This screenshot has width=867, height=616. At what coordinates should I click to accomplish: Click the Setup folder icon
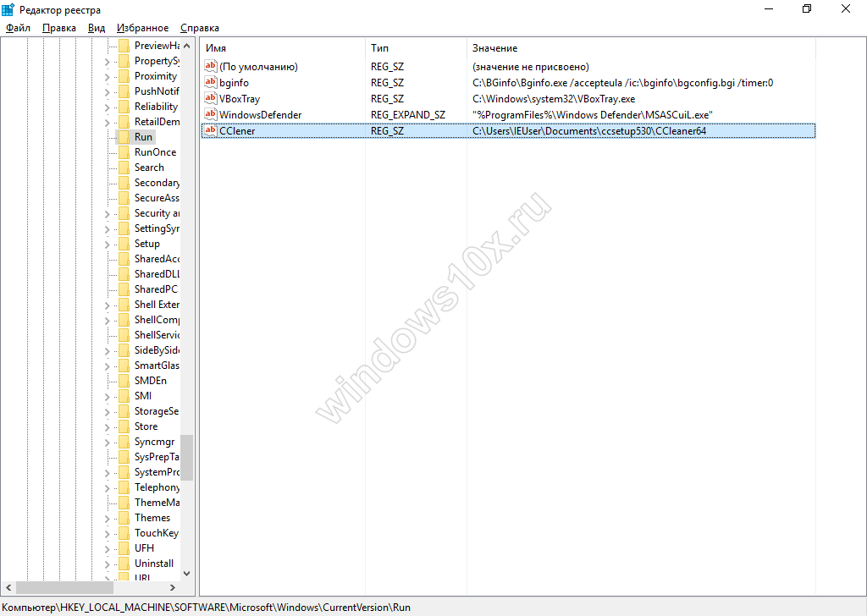point(124,243)
